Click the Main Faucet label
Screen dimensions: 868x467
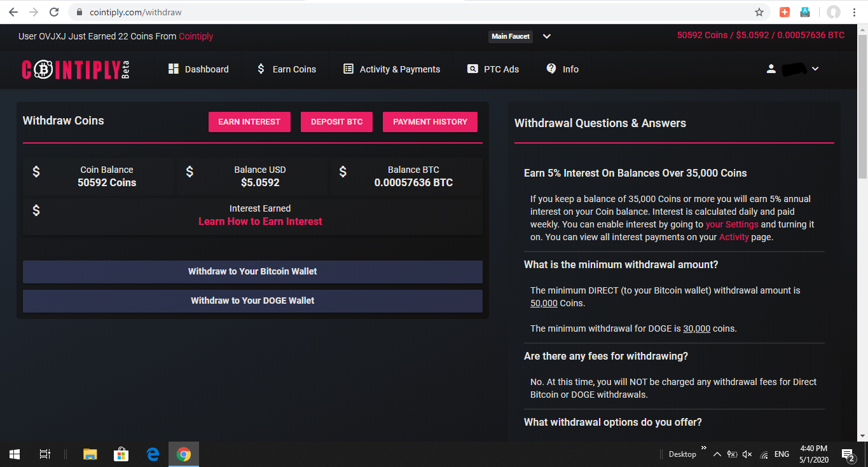point(511,36)
